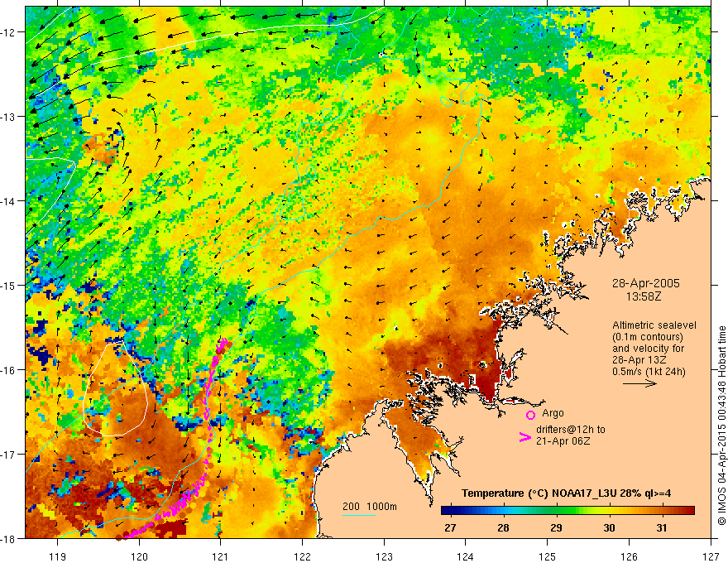Click the magenta Argo circle legend symbol
This screenshot has height=563, width=728.
click(x=530, y=415)
